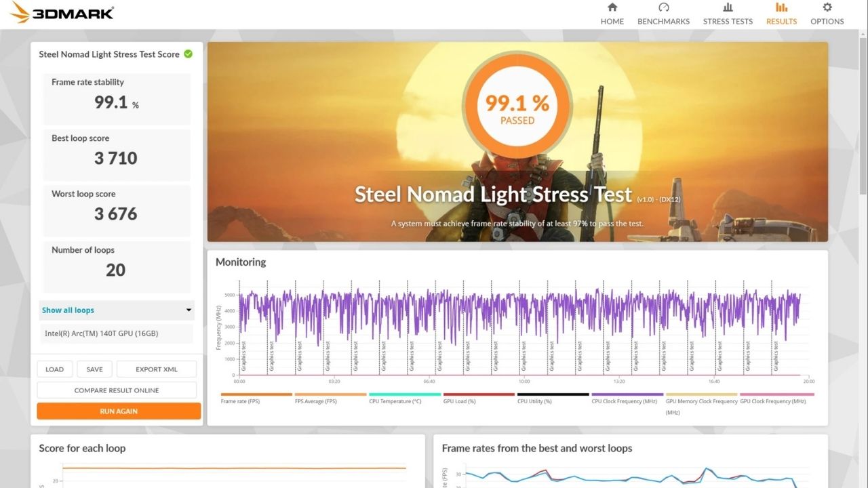Expand the Show all loops dropdown
The image size is (868, 488).
(117, 310)
